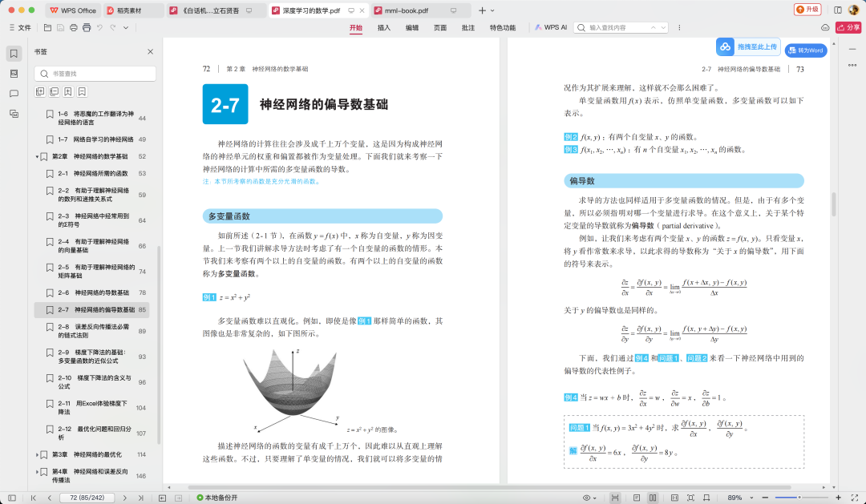Click the first printer icon in toolbar
Image resolution: width=866 pixels, height=504 pixels.
pos(74,27)
